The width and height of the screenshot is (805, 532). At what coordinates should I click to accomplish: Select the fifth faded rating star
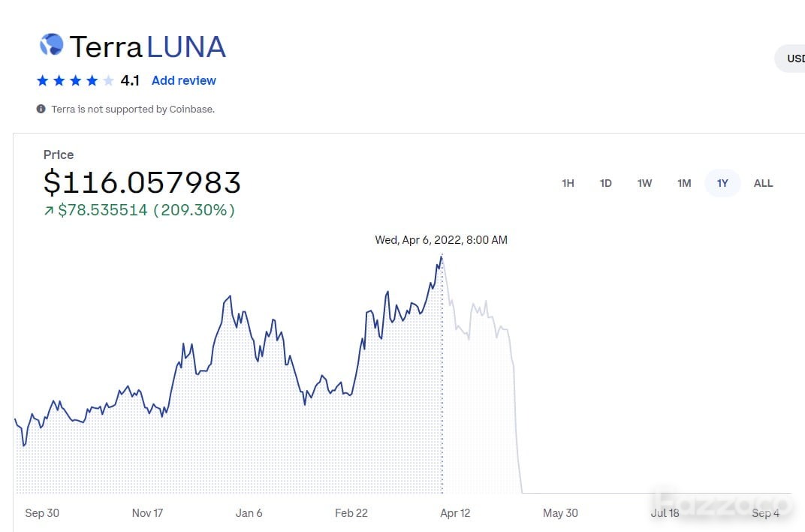tap(108, 80)
